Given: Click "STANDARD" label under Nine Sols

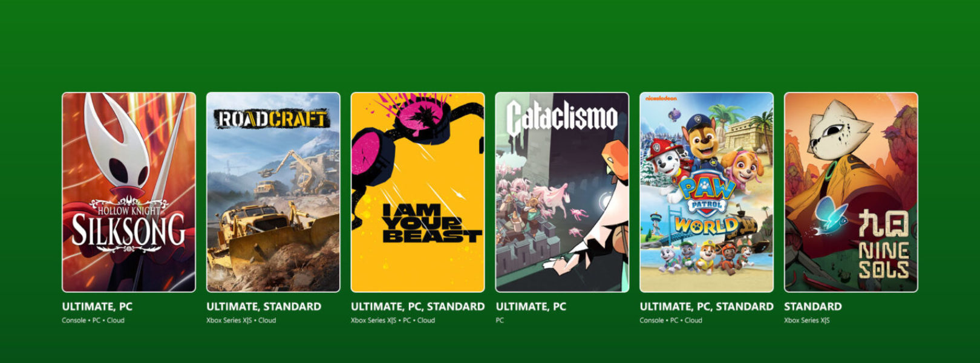Looking at the screenshot, I should [x=813, y=307].
